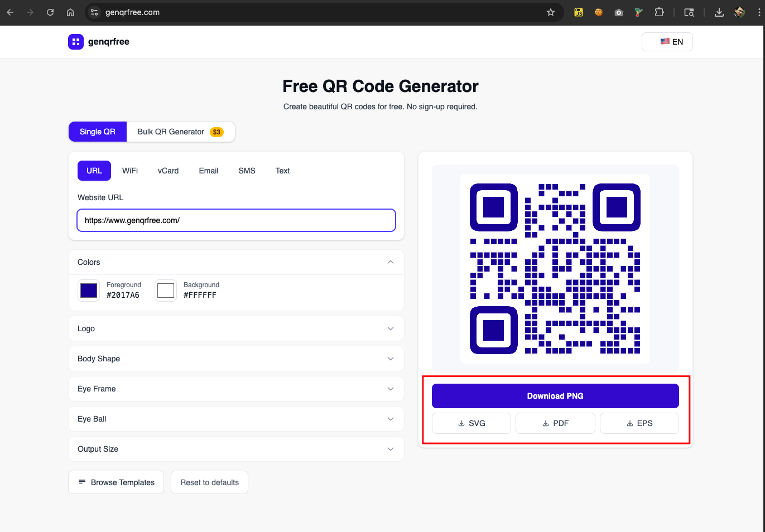Open site info icon in address bar
The image size is (765, 532).
pyautogui.click(x=94, y=12)
